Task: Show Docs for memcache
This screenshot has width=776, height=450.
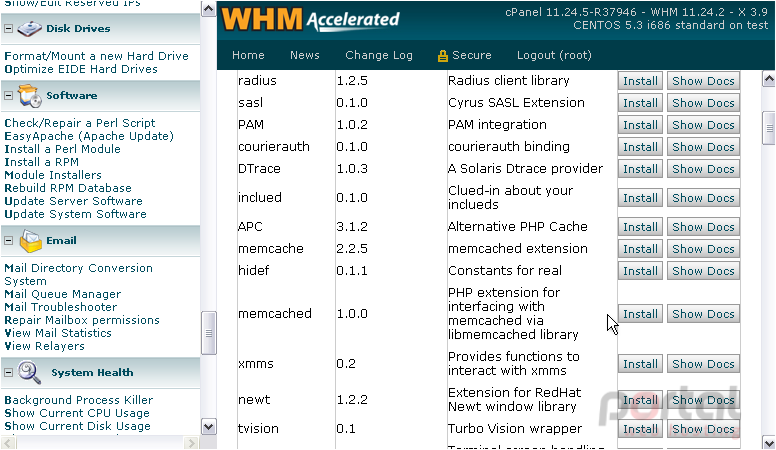Action: 703,249
